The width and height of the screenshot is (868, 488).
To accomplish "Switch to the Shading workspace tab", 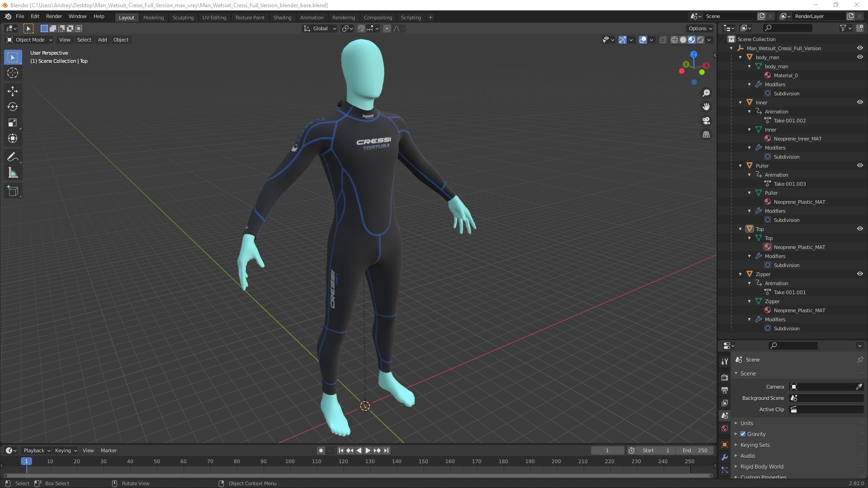I will click(282, 18).
